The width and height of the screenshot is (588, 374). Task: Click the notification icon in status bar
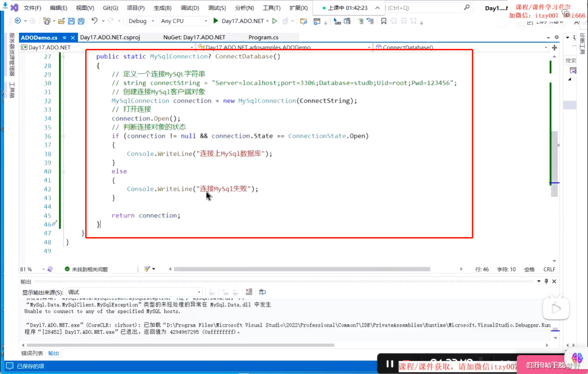[x=9, y=366]
